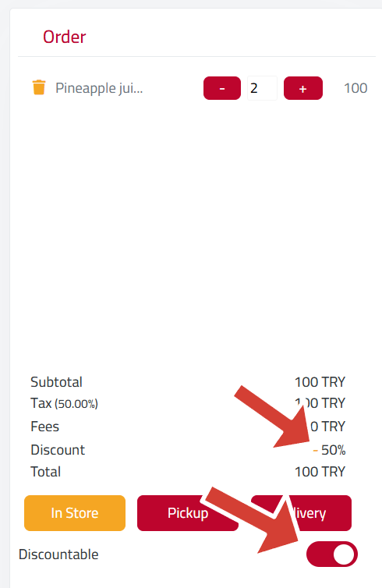Click the Discountable label text
Viewport: 382px width, 588px height.
pos(58,554)
